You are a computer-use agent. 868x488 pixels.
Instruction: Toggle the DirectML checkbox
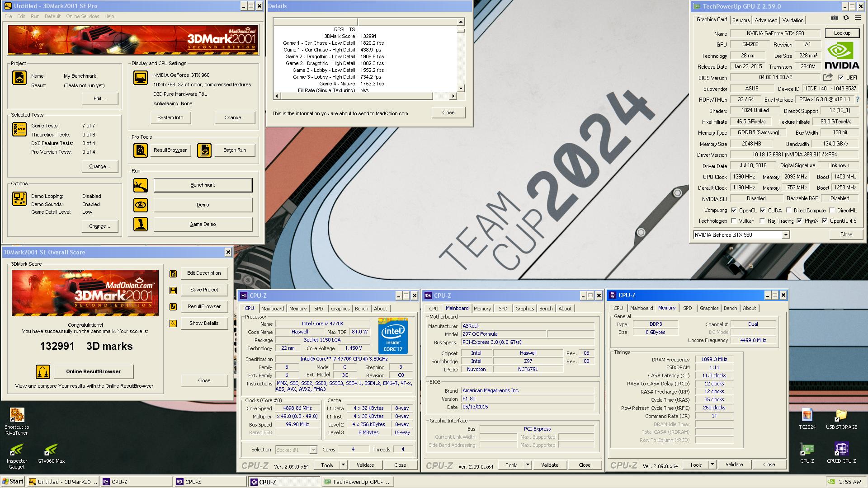click(832, 210)
